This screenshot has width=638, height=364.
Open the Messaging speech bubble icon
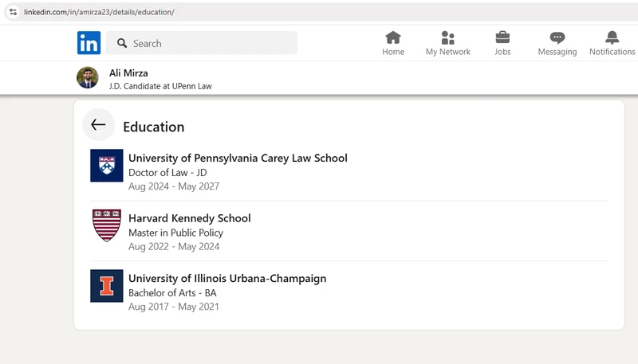coord(557,37)
